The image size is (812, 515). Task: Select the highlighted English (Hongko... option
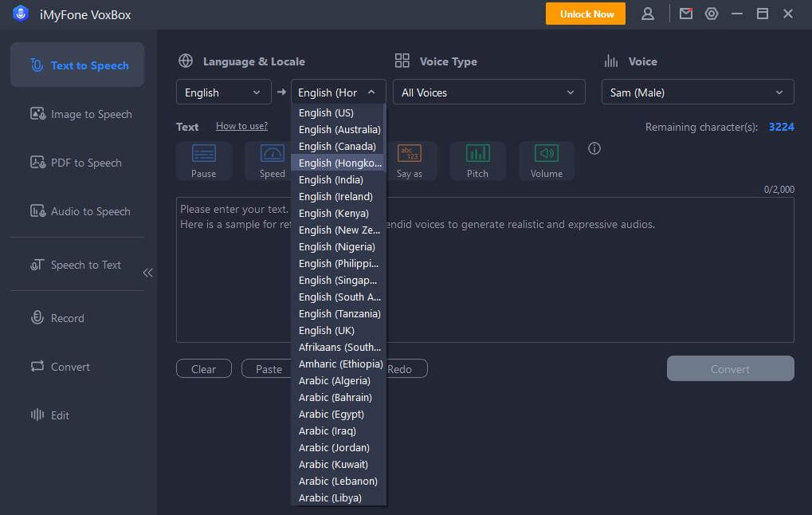coord(338,163)
